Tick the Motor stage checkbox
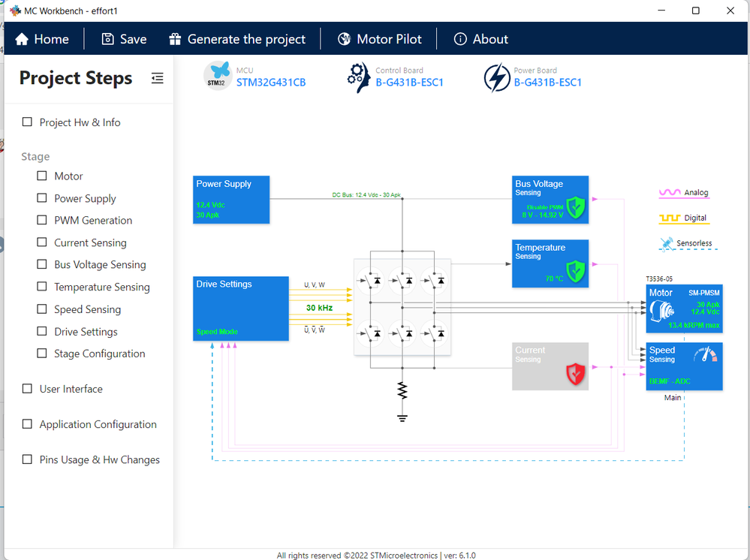750x560 pixels. click(x=42, y=176)
